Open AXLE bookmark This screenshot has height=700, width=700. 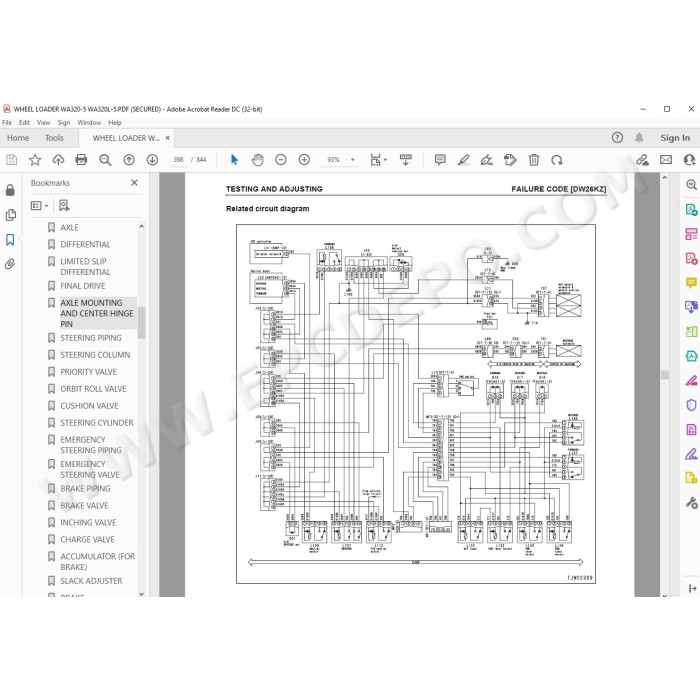coord(69,227)
